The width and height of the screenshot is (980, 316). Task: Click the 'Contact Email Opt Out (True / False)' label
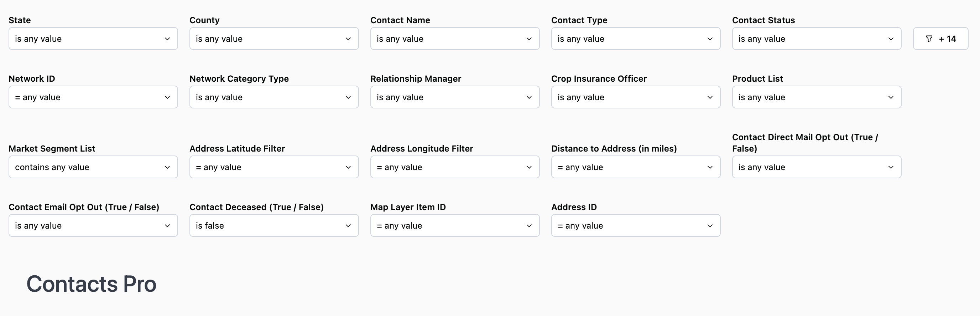pyautogui.click(x=84, y=207)
